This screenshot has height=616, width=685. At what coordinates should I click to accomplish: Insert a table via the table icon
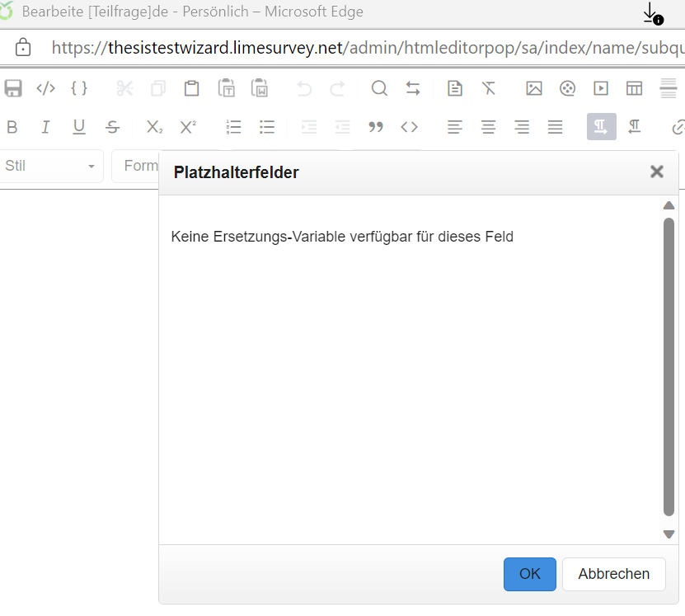635,89
